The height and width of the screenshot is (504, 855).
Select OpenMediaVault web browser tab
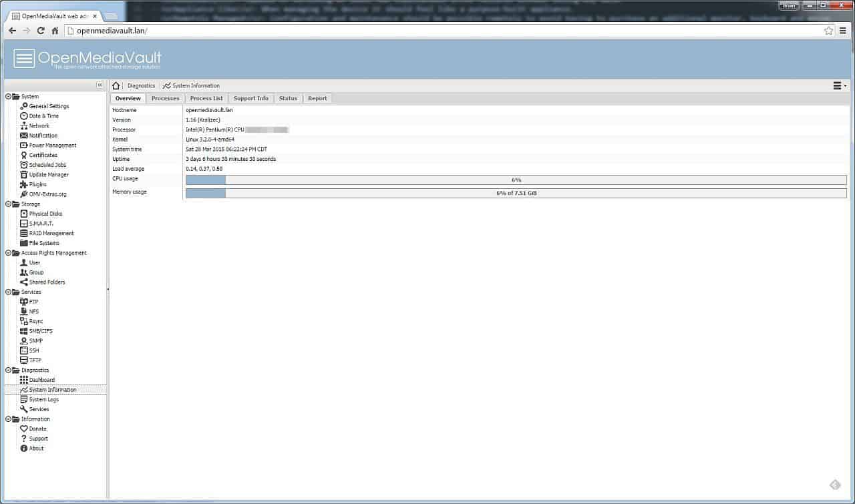click(55, 15)
